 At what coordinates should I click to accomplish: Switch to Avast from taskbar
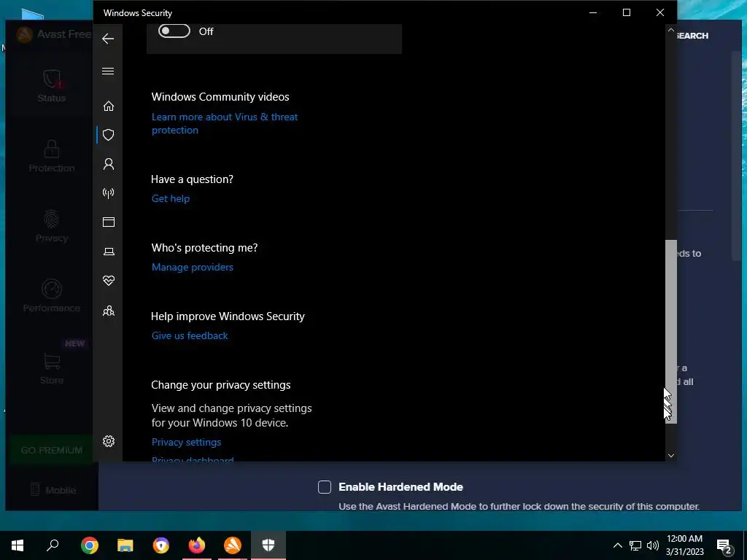click(233, 545)
